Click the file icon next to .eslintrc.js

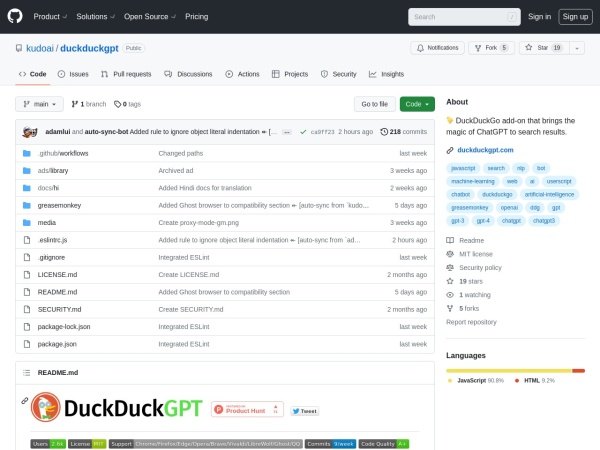27,240
